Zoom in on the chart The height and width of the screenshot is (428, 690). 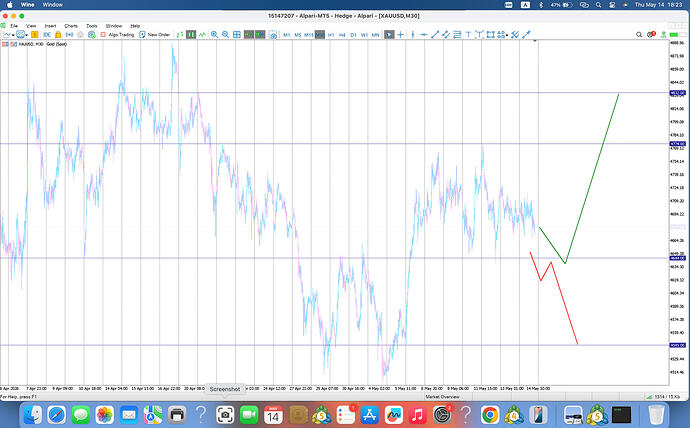pos(214,34)
